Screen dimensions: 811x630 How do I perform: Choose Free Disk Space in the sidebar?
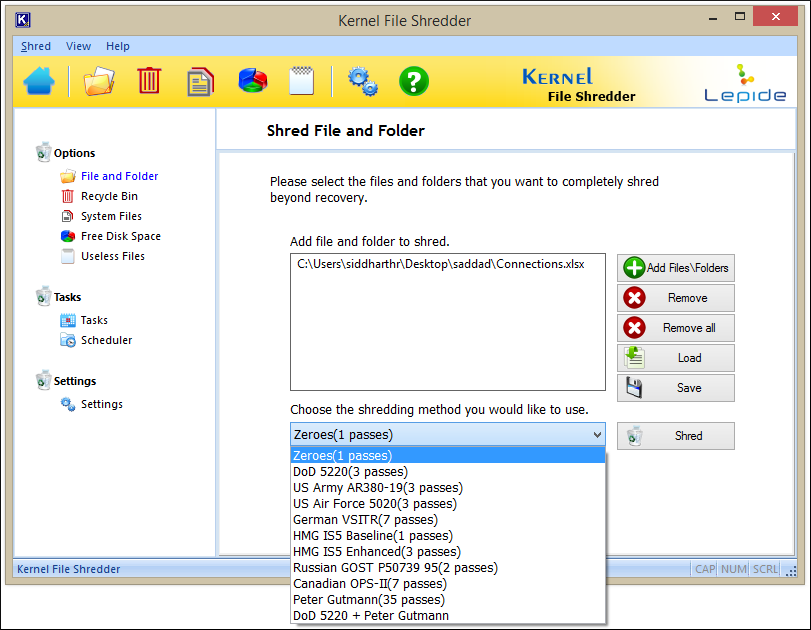(x=121, y=236)
